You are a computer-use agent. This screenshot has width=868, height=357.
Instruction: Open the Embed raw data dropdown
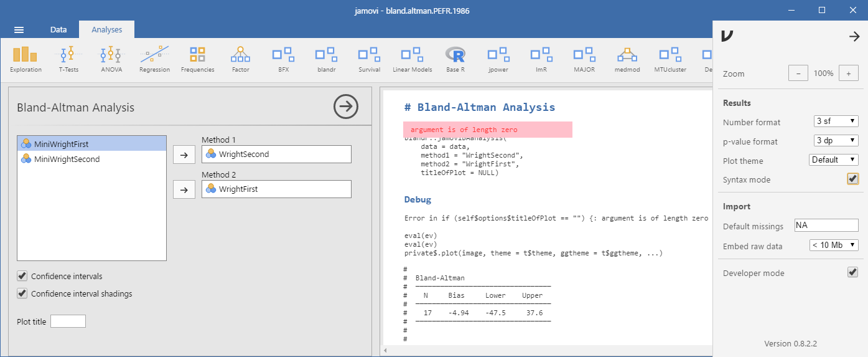point(834,245)
